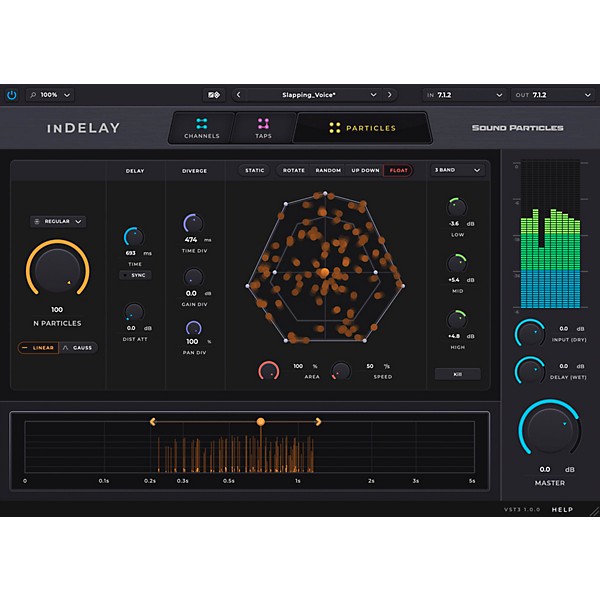This screenshot has width=600, height=600.
Task: Click the HIGH band gain knob
Action: pyautogui.click(x=457, y=320)
